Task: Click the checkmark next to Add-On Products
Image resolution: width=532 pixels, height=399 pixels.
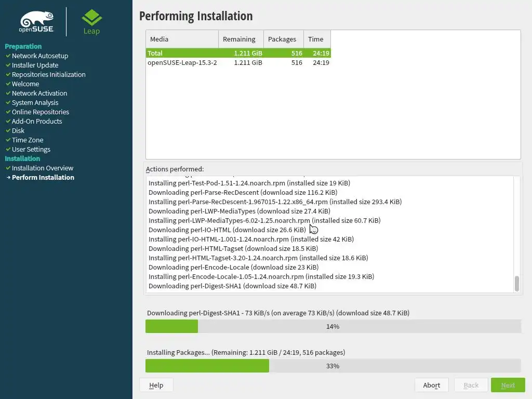Action: pyautogui.click(x=8, y=121)
